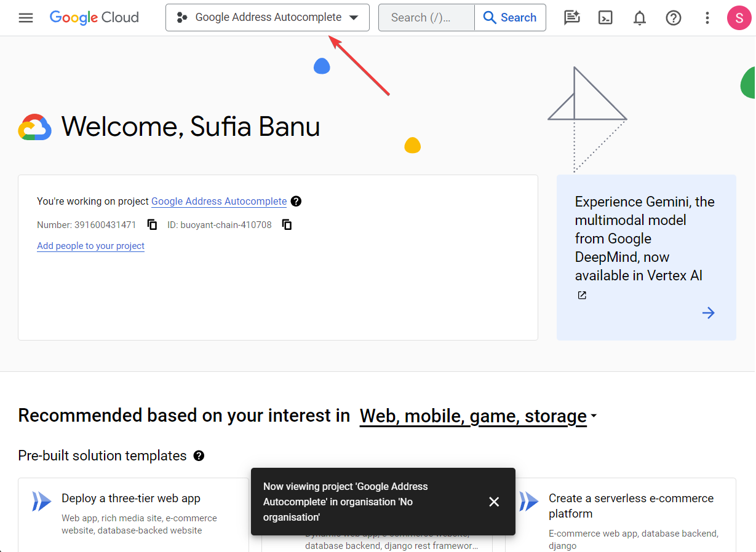The width and height of the screenshot is (756, 552).
Task: Open the Gemini AI chat icon
Action: (572, 18)
